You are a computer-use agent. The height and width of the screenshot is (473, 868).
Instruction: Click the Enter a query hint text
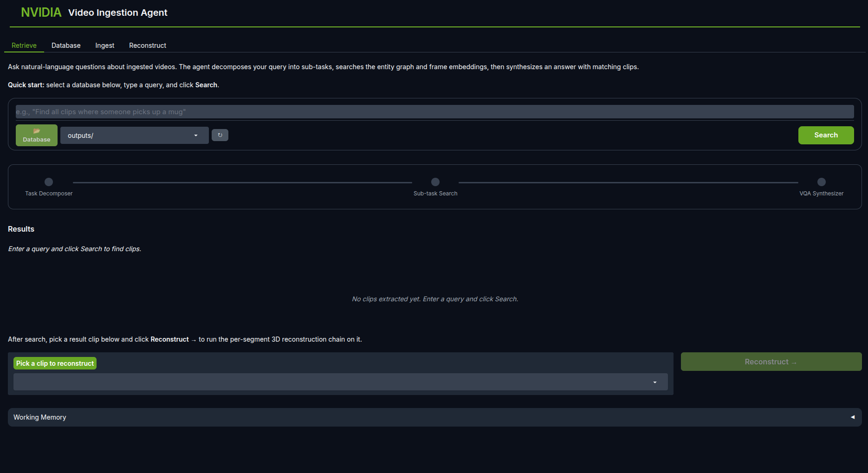click(x=75, y=249)
